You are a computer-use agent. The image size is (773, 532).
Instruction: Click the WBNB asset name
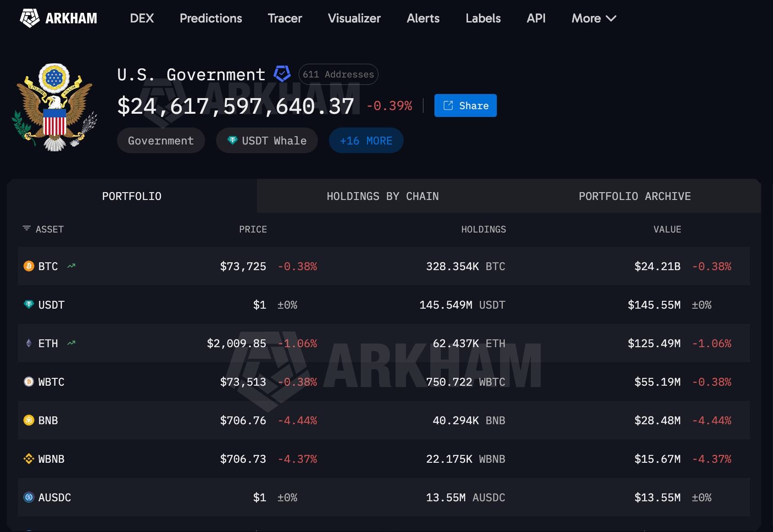coord(51,459)
